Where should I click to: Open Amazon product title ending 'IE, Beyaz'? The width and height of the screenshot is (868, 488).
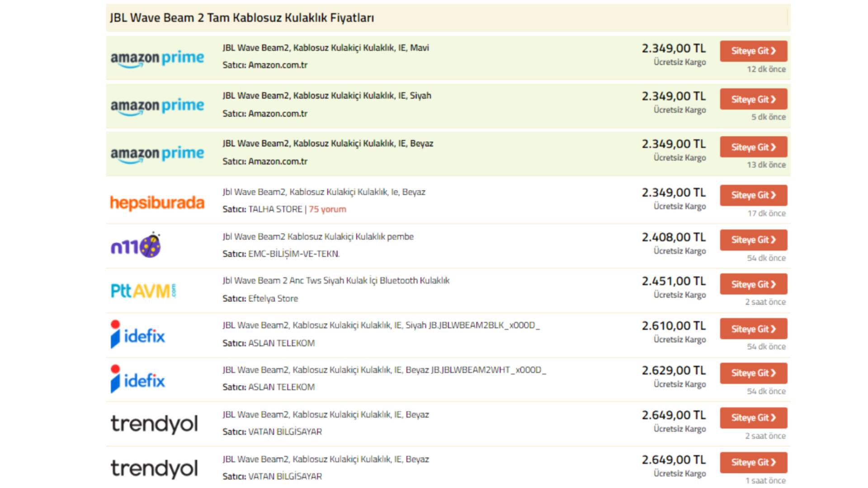pos(328,144)
